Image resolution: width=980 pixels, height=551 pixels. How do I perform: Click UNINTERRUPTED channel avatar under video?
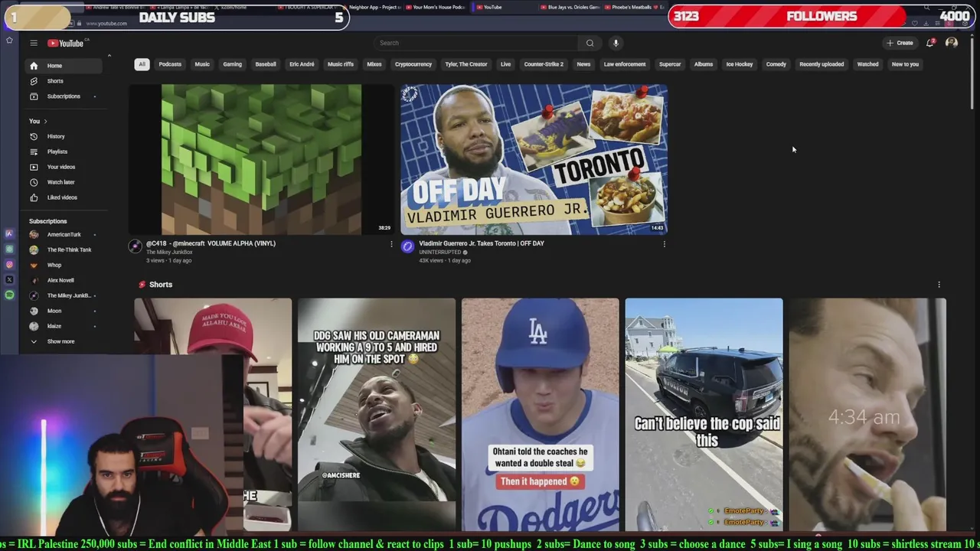click(407, 246)
